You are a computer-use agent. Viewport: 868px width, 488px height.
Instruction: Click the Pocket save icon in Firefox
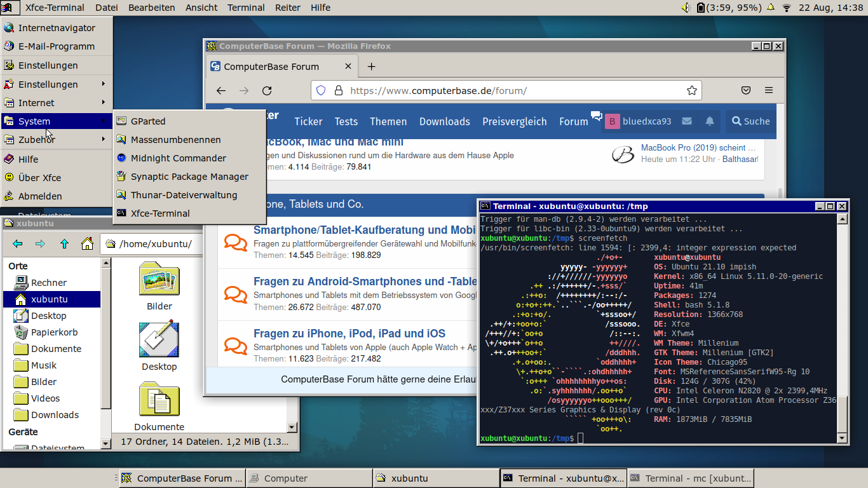click(746, 91)
